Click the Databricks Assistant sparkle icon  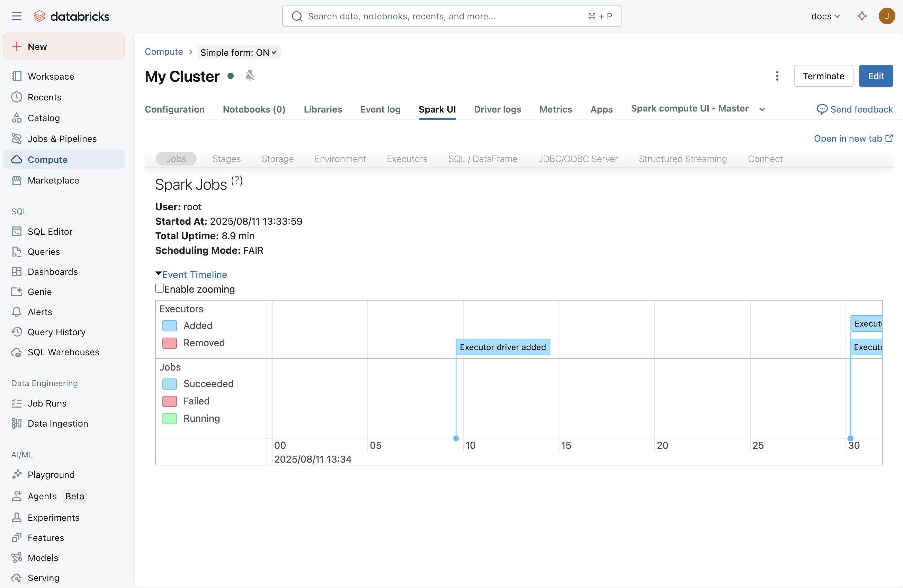click(x=862, y=16)
